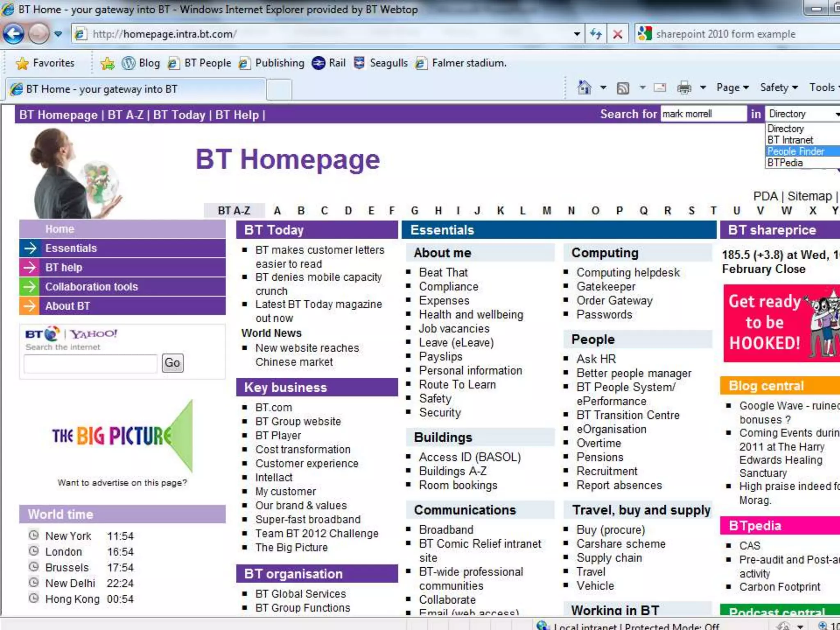Expand the address bar URL history dropdown
Viewport: 840px width, 630px height.
577,34
